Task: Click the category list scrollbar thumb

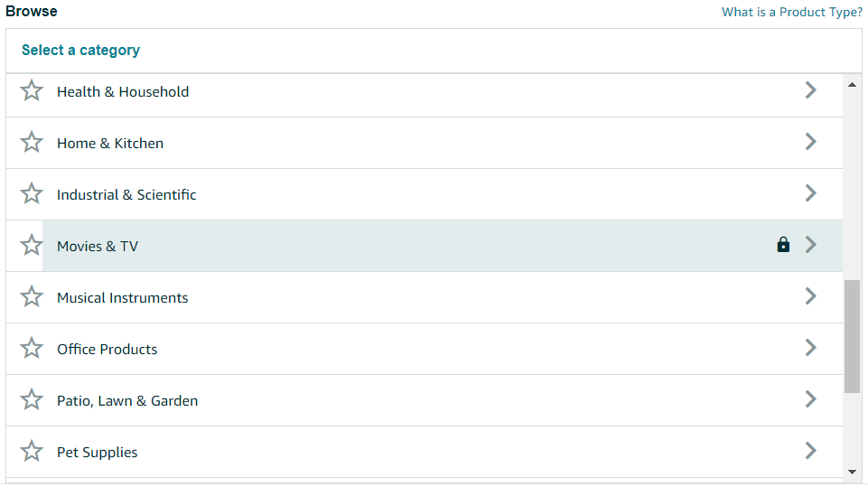Action: (852, 336)
